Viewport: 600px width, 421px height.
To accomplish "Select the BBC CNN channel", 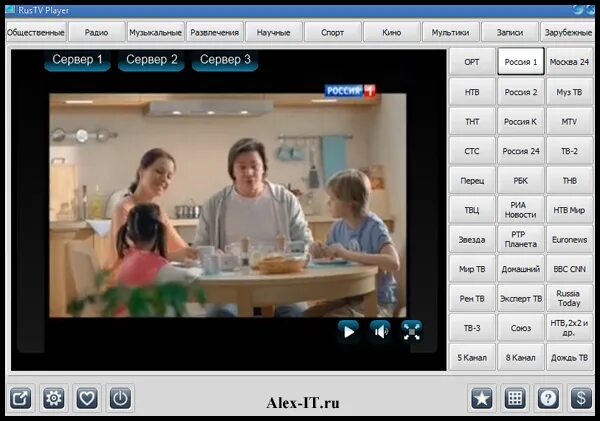I will tap(569, 269).
